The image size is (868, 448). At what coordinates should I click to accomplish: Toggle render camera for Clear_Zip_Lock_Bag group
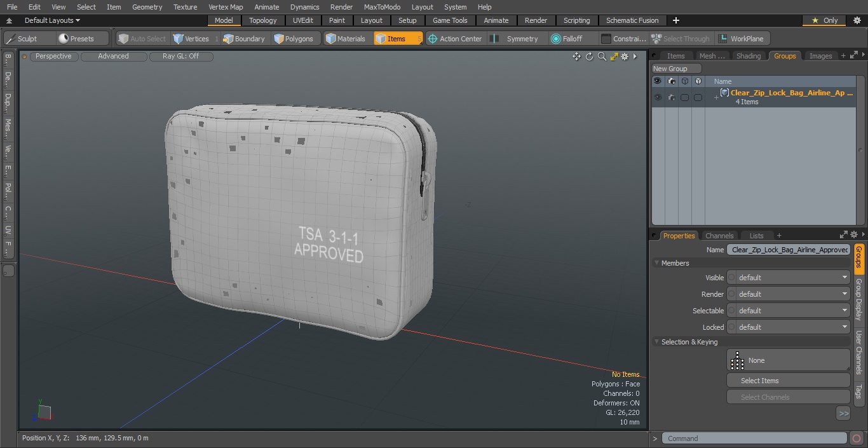pos(671,97)
